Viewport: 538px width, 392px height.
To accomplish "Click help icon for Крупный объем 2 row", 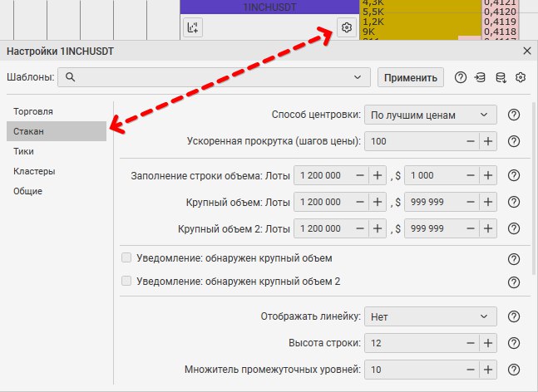I will 513,228.
